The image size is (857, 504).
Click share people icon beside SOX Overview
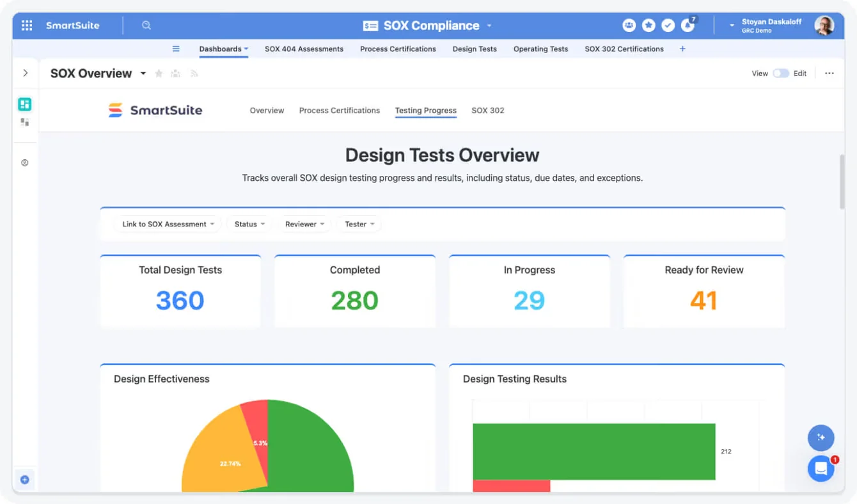(176, 74)
